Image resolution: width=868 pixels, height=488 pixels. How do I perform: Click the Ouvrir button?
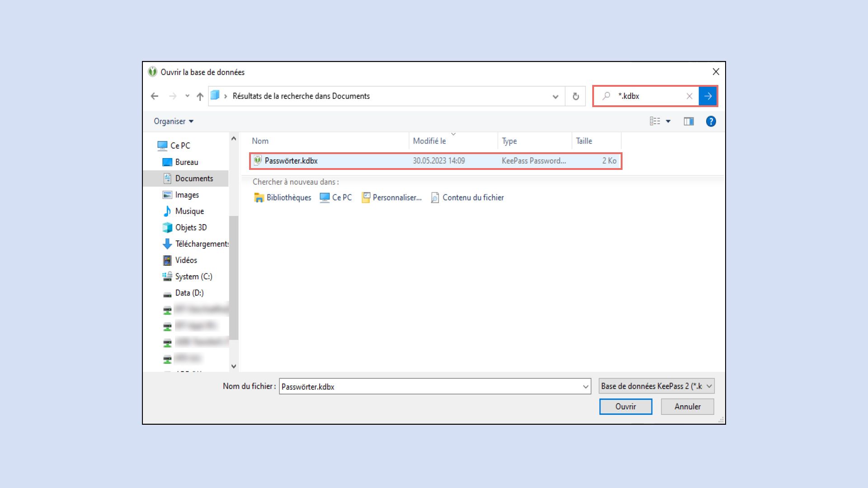[626, 406]
